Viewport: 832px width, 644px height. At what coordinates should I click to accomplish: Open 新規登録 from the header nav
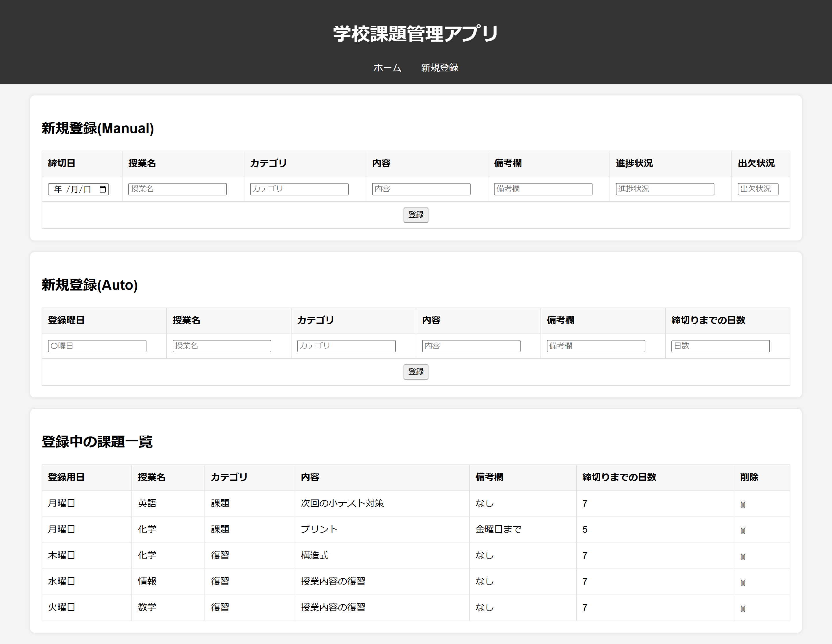pos(439,68)
